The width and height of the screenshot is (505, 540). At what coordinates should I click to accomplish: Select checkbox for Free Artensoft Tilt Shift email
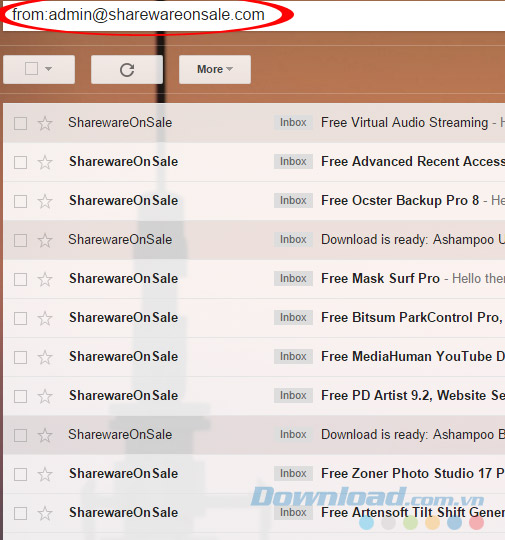tap(20, 513)
